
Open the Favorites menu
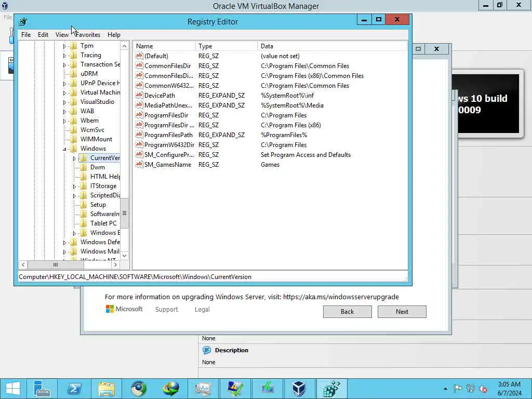click(88, 35)
